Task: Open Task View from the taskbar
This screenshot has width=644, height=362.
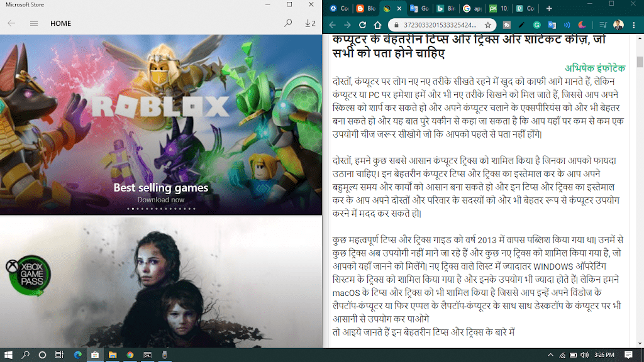Action: pyautogui.click(x=59, y=355)
